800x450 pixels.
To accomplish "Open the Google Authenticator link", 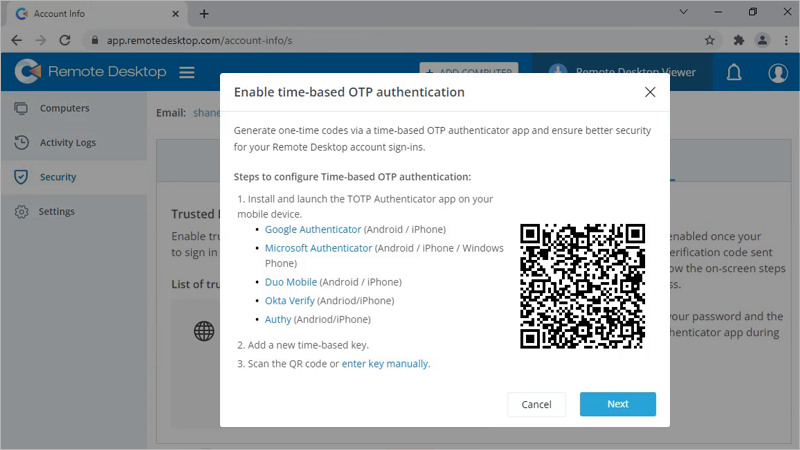I will pyautogui.click(x=313, y=229).
